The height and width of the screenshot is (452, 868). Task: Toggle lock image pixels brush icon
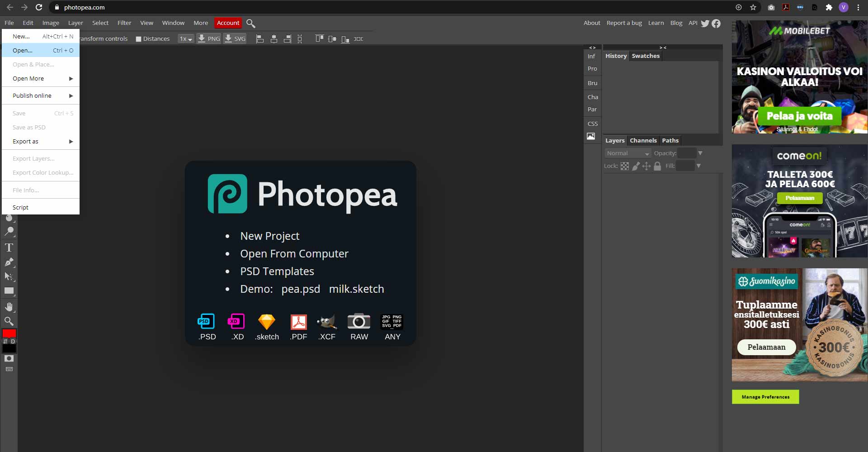point(636,166)
